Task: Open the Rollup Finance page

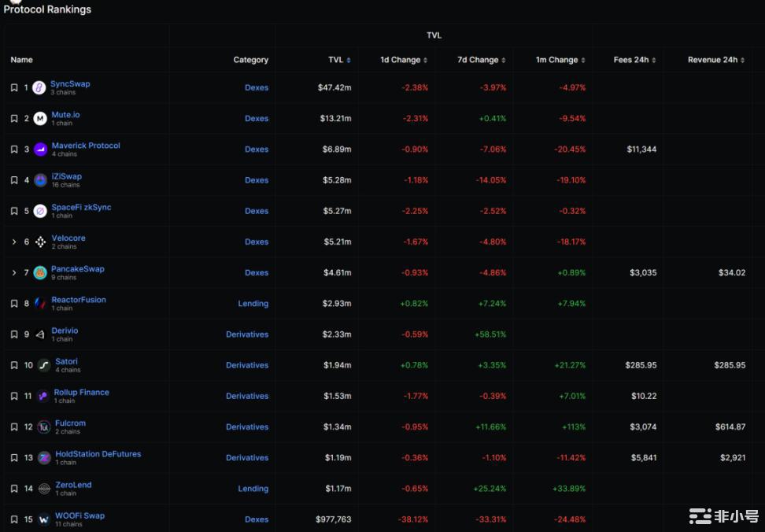Action: [x=82, y=392]
